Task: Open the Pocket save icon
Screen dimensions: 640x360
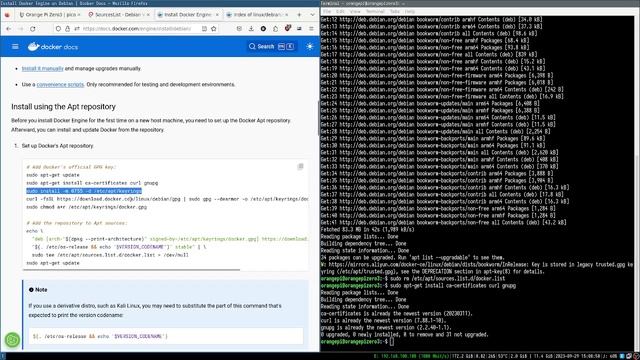Action: click(x=239, y=29)
